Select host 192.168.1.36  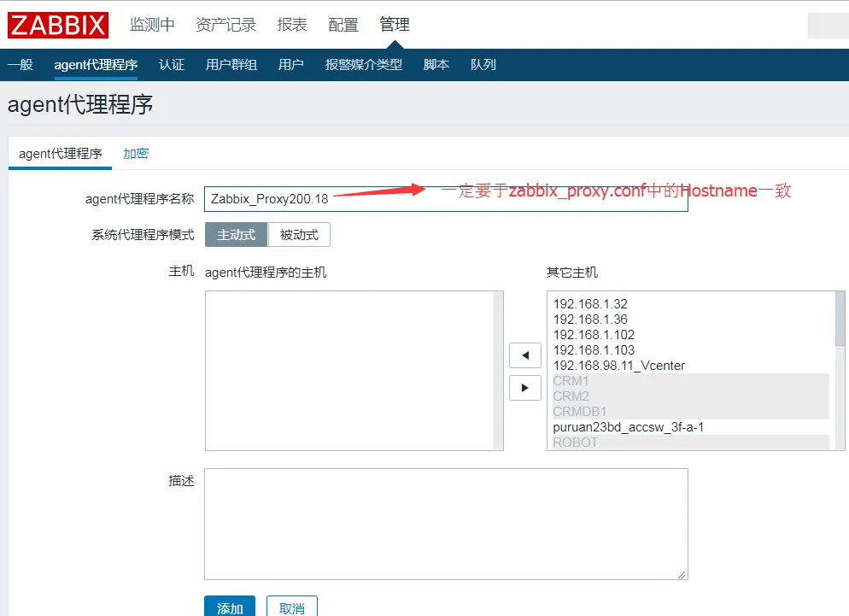click(x=690, y=319)
